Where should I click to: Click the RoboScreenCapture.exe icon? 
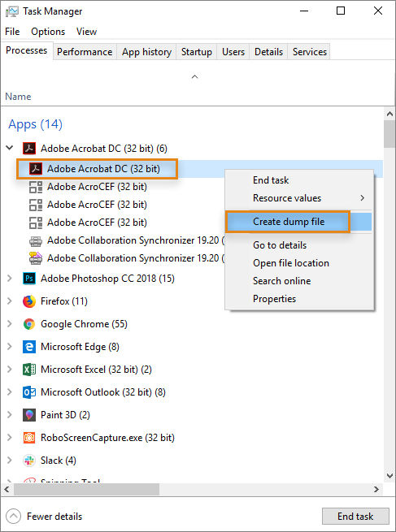point(29,438)
